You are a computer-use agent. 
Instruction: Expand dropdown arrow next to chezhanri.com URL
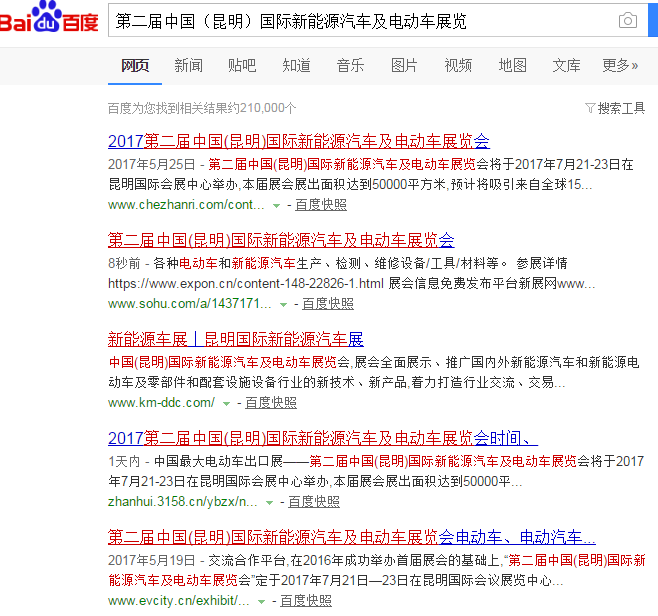[x=277, y=205]
